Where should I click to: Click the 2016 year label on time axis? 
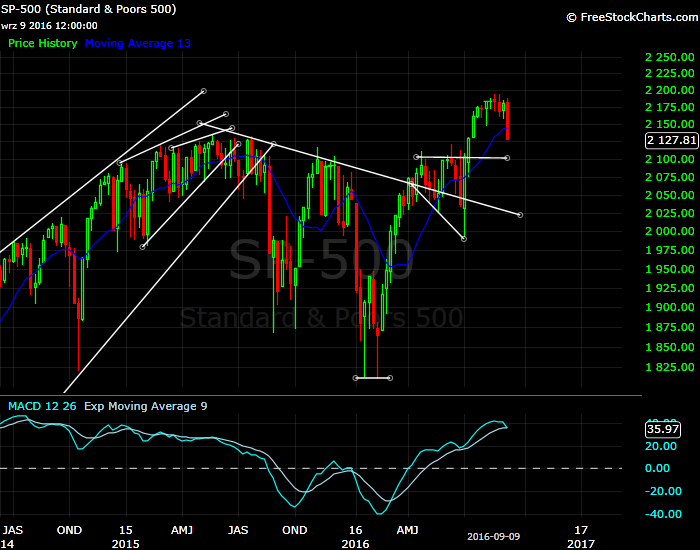pos(355,544)
